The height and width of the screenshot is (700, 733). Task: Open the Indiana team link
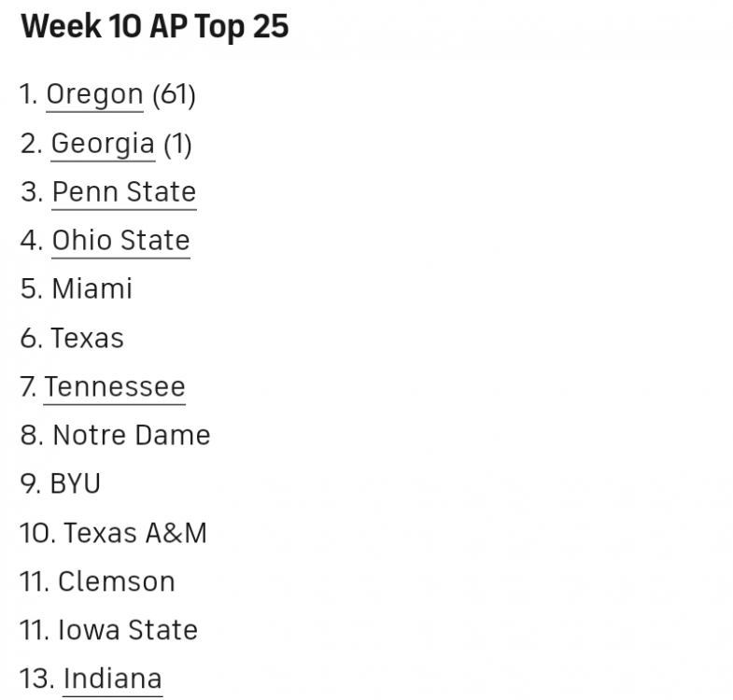[x=112, y=679]
